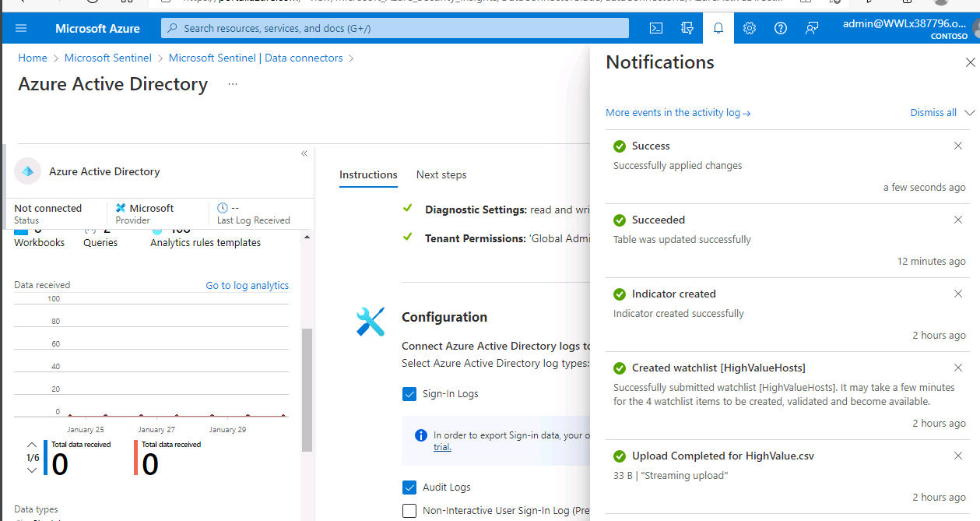The width and height of the screenshot is (980, 521).
Task: Enable Non-Interactive User Sign-In Log
Action: click(409, 510)
